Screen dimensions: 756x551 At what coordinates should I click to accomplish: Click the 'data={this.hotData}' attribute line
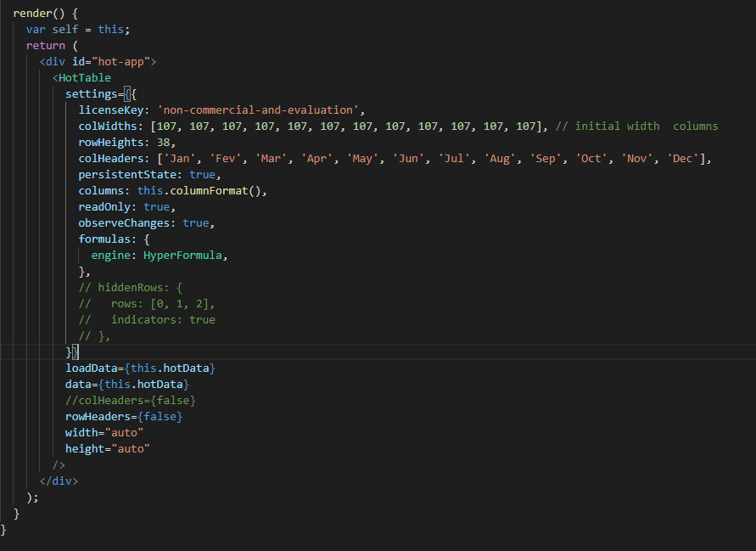pyautogui.click(x=127, y=385)
